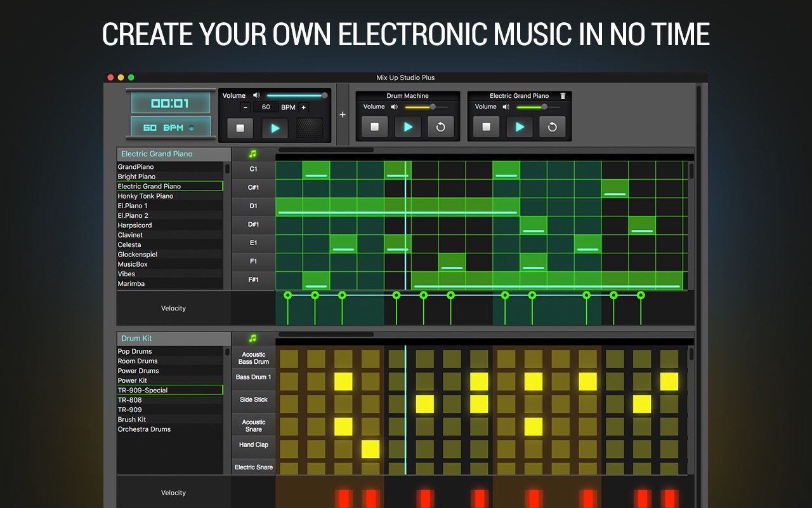The width and height of the screenshot is (812, 508).
Task: Click the drum grid horizontal scrollbar
Action: pos(326,335)
